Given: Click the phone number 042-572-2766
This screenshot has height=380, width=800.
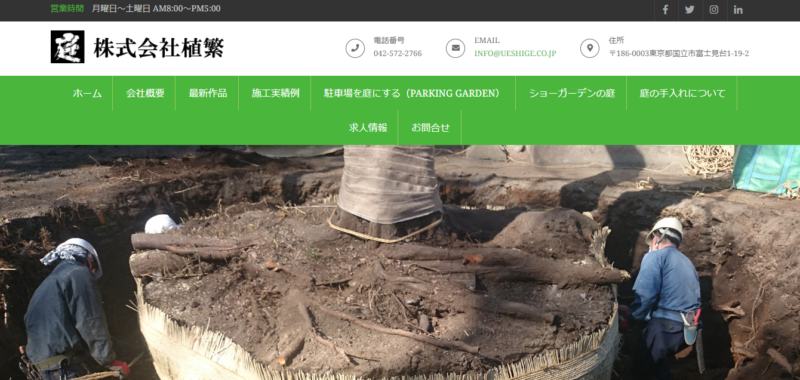Looking at the screenshot, I should (397, 53).
